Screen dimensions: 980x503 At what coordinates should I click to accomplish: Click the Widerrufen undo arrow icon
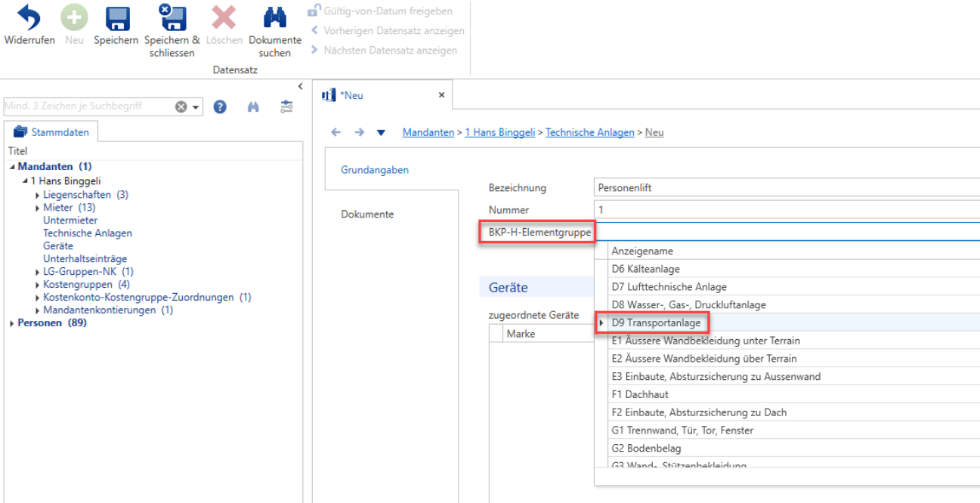point(29,17)
